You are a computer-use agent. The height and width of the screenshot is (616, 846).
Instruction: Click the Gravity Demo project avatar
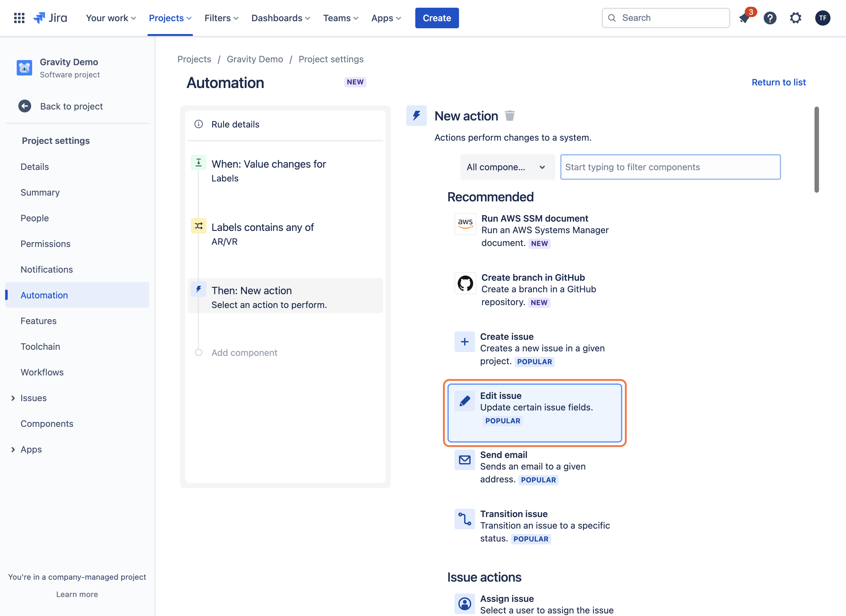24,68
